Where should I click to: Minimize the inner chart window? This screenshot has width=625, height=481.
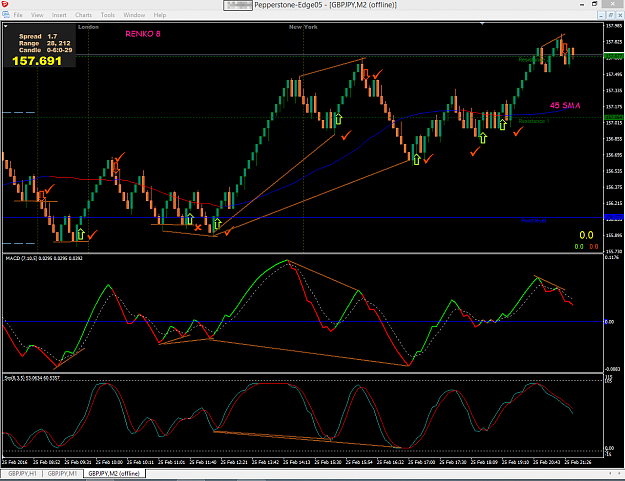[602, 15]
